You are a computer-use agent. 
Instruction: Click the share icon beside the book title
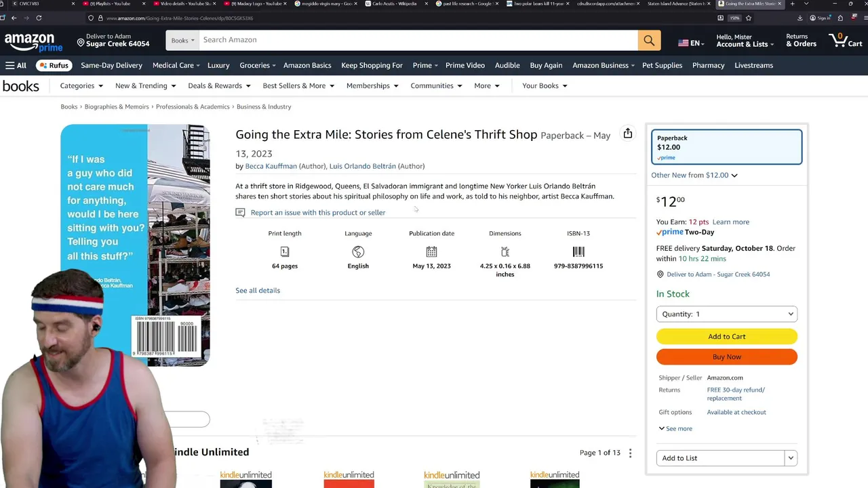click(628, 134)
